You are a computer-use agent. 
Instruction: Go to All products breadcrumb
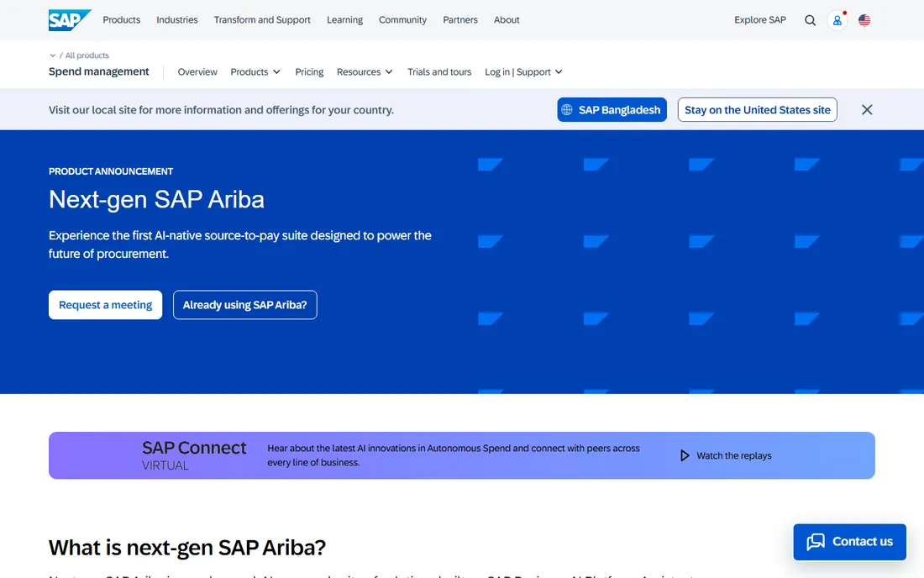[87, 55]
